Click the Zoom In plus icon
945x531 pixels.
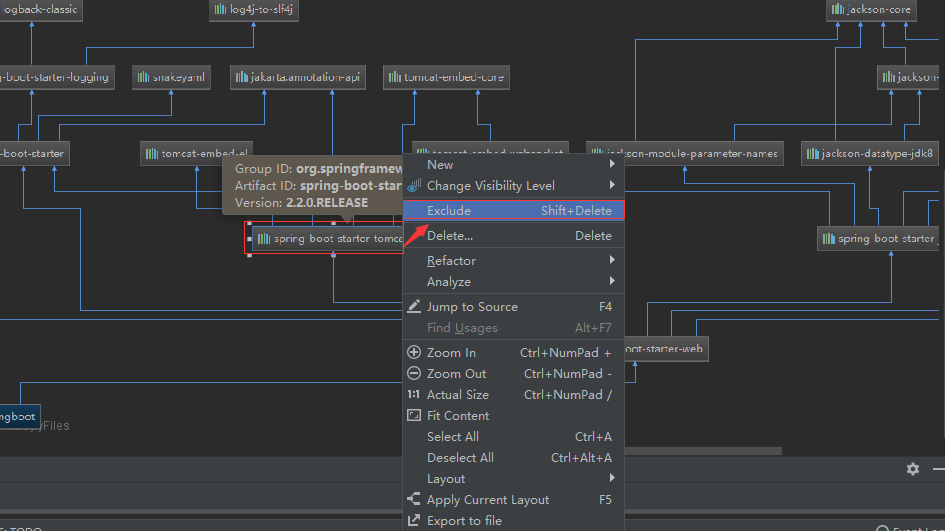(x=414, y=352)
